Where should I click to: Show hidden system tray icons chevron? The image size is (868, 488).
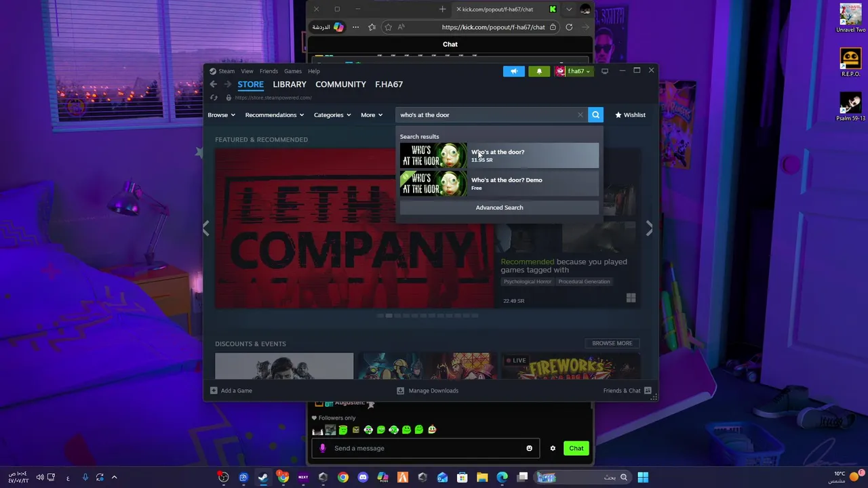114,477
